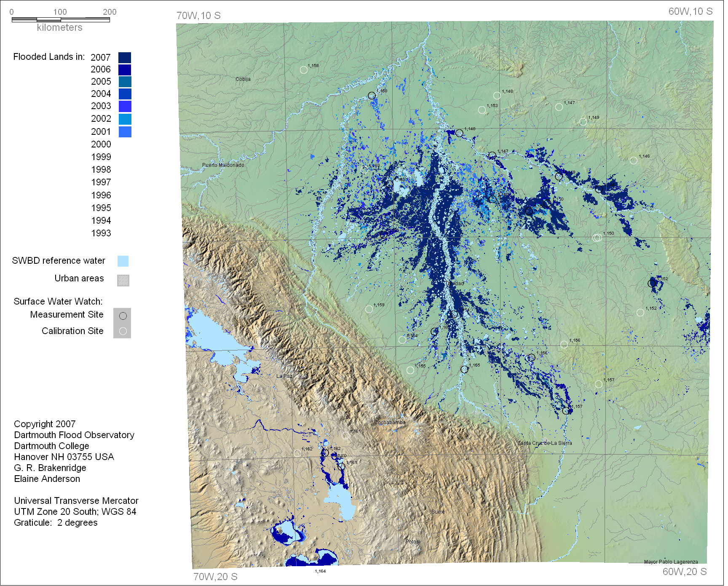Click the Cobija city label
Screen dimensions: 728x586
(243, 79)
